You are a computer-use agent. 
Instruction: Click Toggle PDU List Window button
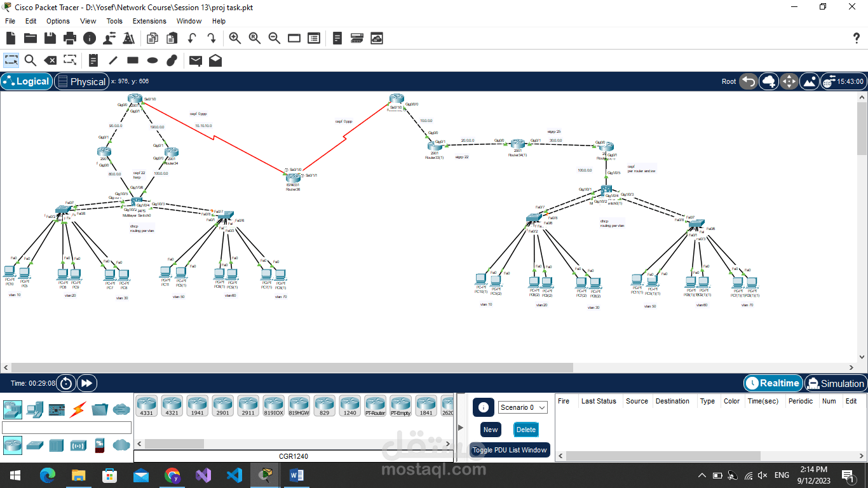coord(510,450)
